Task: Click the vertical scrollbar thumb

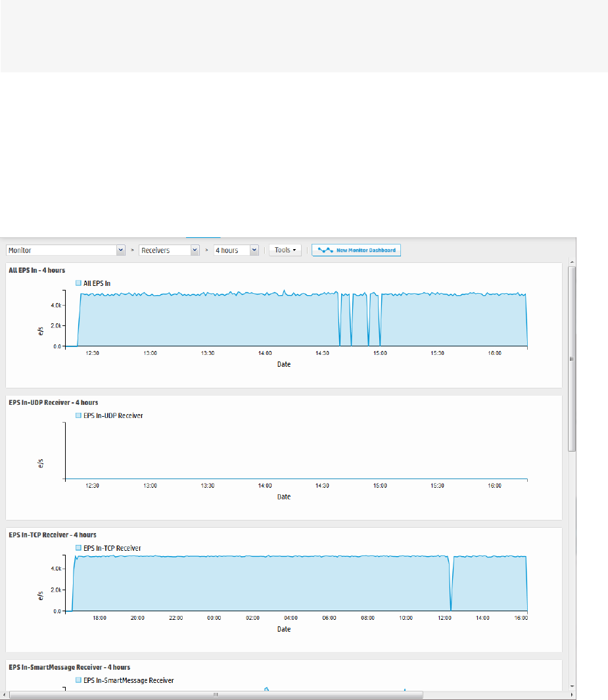Action: click(572, 359)
